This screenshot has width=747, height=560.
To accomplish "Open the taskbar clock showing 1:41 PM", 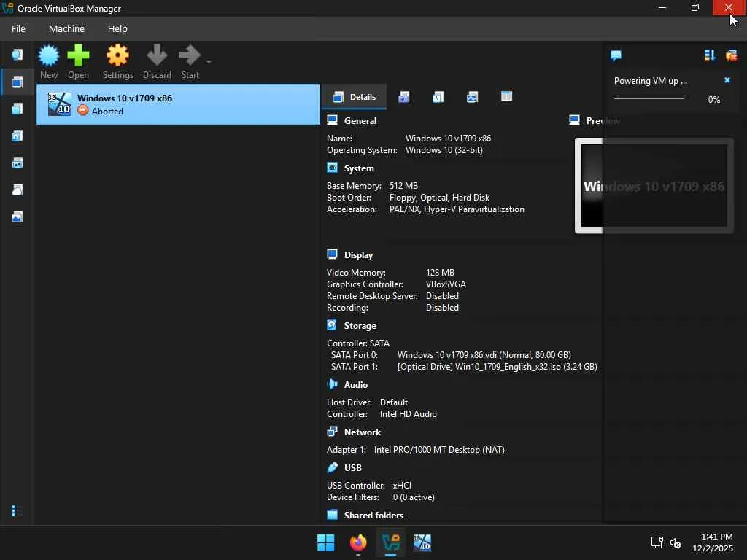I will [x=713, y=542].
